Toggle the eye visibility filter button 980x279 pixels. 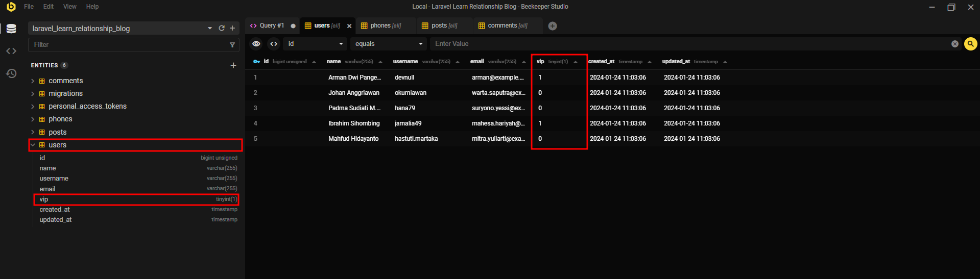click(x=256, y=44)
